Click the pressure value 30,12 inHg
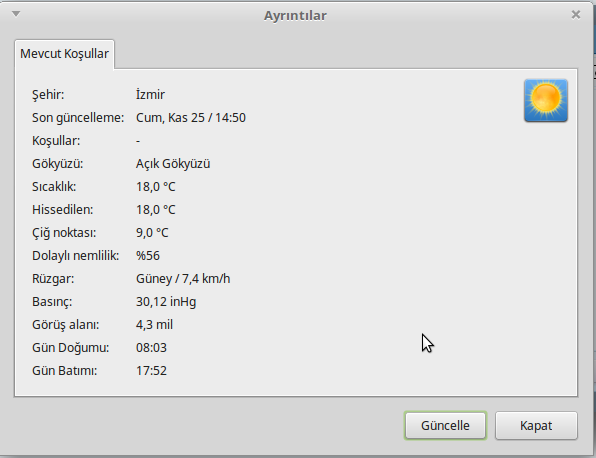 [166, 302]
